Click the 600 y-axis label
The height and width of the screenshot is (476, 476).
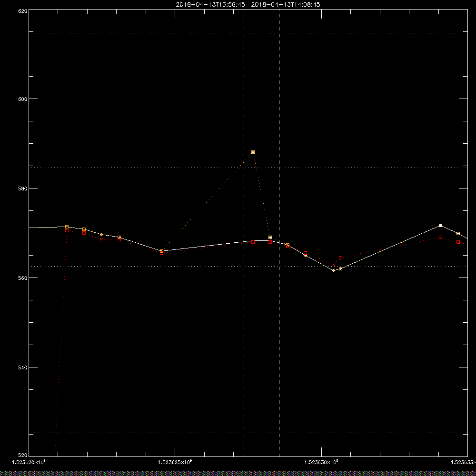23,99
